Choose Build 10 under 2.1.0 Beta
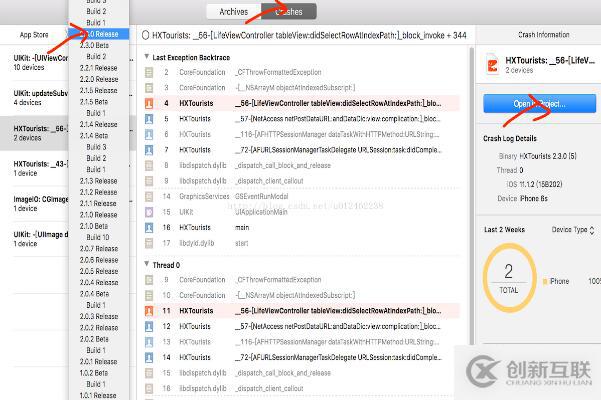The image size is (601, 400). click(98, 237)
